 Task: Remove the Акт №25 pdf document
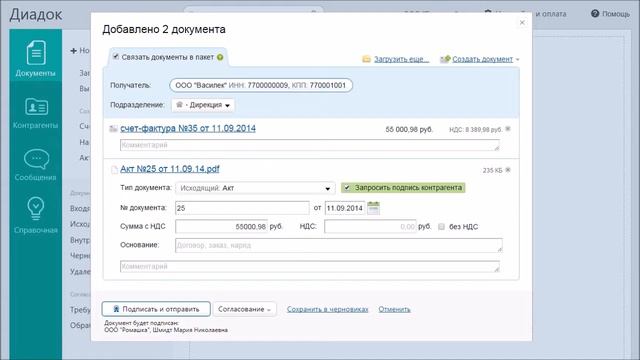[508, 170]
